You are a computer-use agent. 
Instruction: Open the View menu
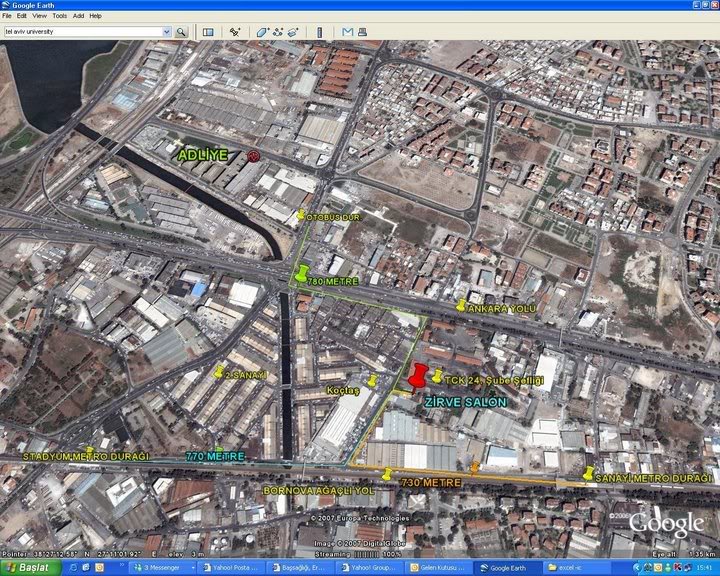coord(39,16)
